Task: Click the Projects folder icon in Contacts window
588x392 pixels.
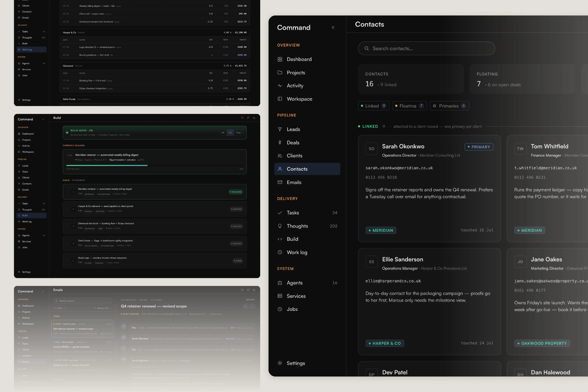Action: pos(280,72)
